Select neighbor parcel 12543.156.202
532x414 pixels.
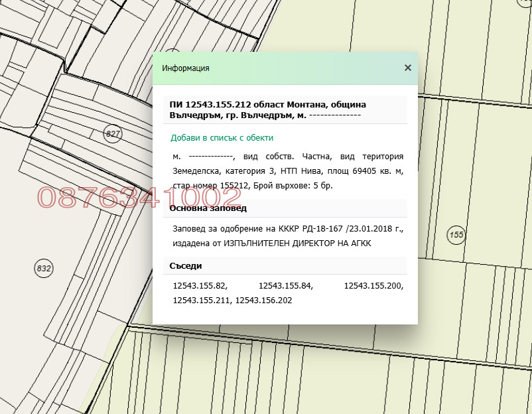click(x=263, y=301)
